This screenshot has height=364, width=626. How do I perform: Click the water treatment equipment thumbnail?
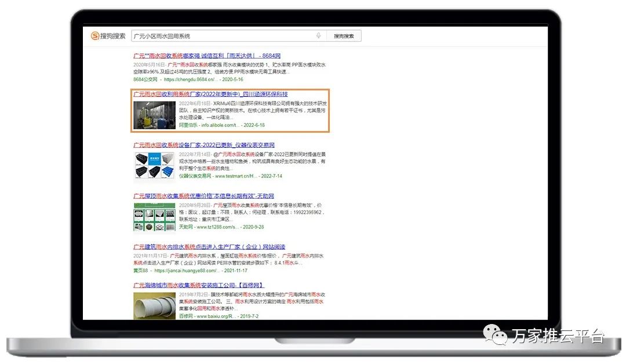pyautogui.click(x=154, y=115)
